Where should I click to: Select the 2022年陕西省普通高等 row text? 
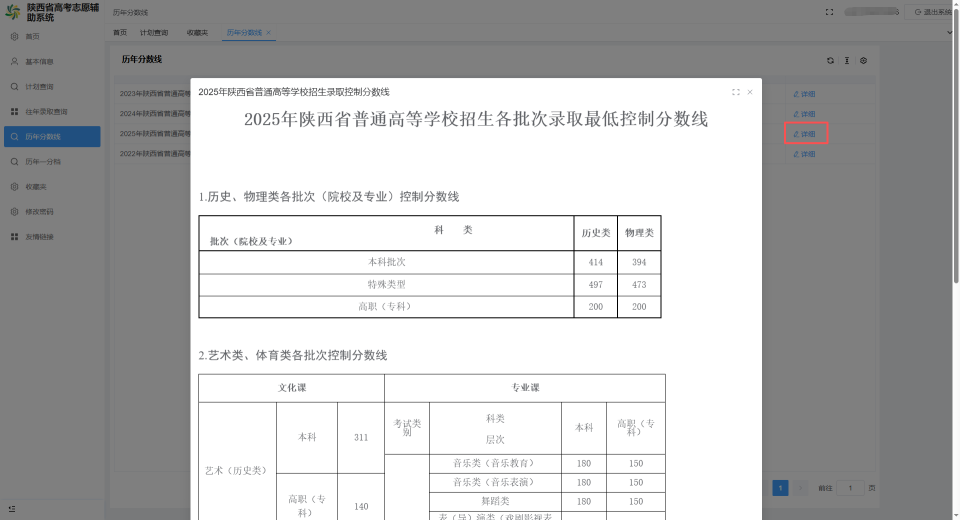[155, 154]
